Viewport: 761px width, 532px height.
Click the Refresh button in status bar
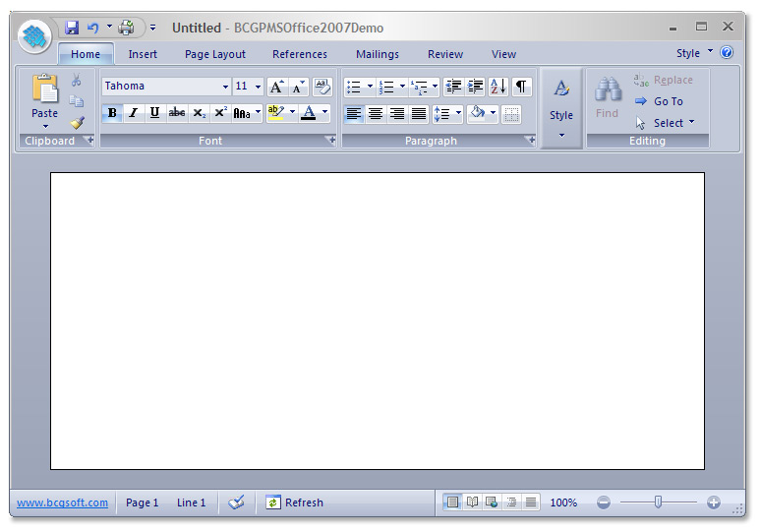tap(294, 502)
